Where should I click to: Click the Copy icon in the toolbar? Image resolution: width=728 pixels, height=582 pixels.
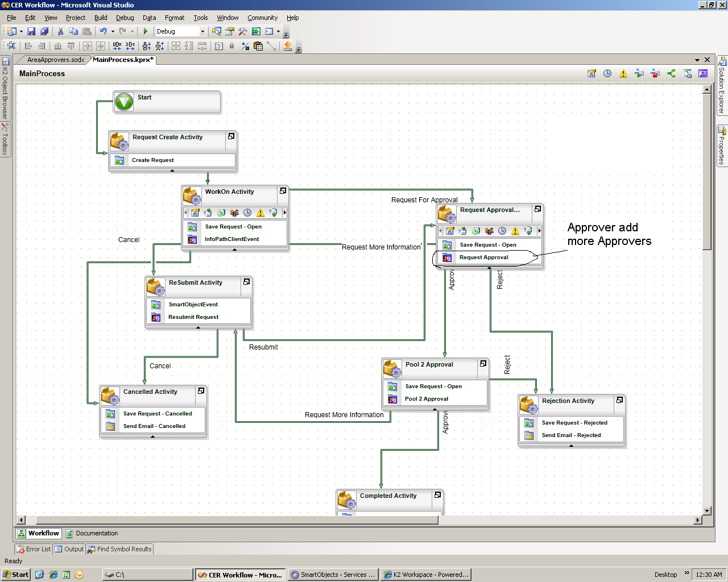click(x=73, y=31)
